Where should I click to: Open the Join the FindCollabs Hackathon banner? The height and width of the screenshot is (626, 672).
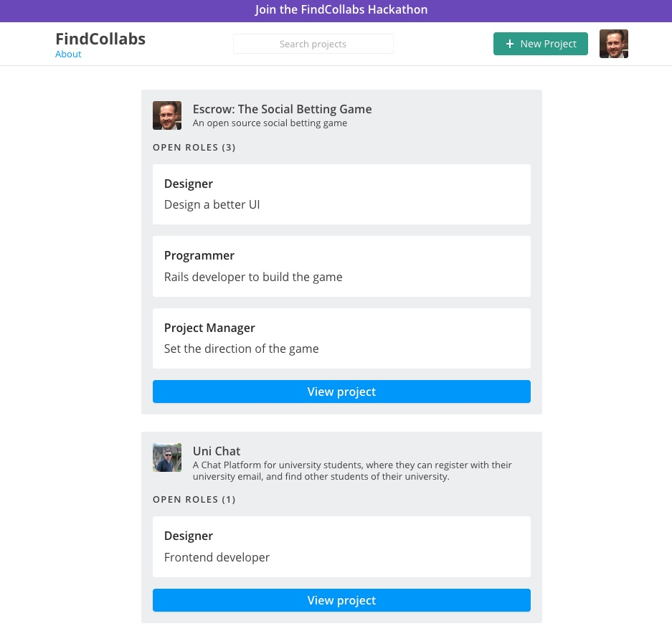[341, 10]
